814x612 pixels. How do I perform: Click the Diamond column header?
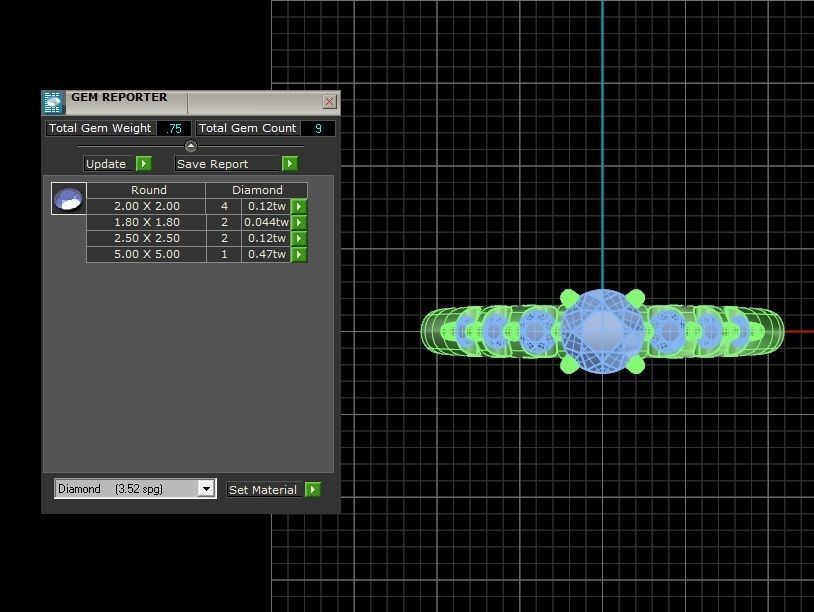pos(257,190)
